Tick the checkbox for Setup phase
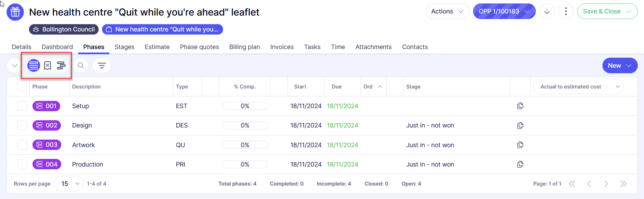This screenshot has height=199, width=644. tap(22, 106)
